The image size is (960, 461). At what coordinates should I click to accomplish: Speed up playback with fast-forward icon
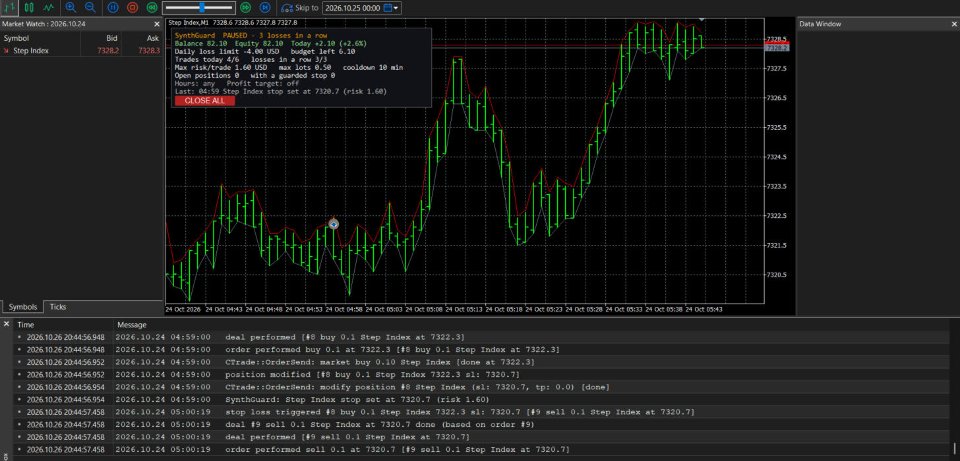(246, 7)
